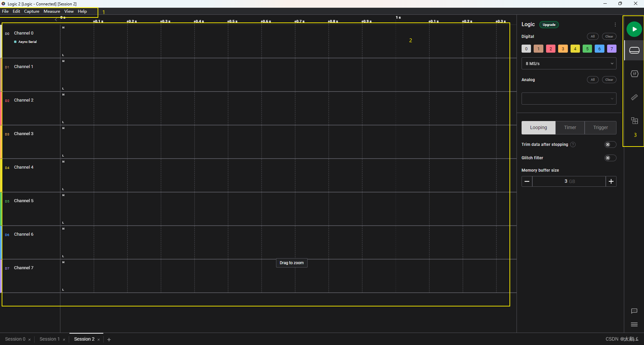This screenshot has width=644, height=345.
Task: Select the Channel 2 label
Action: point(23,100)
